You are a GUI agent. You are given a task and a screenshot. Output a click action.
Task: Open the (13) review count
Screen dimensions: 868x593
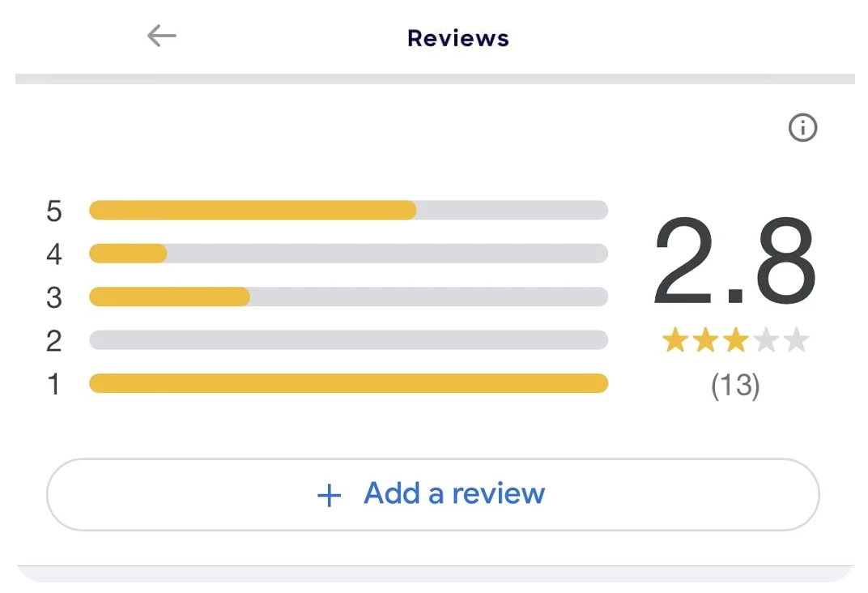coord(735,386)
